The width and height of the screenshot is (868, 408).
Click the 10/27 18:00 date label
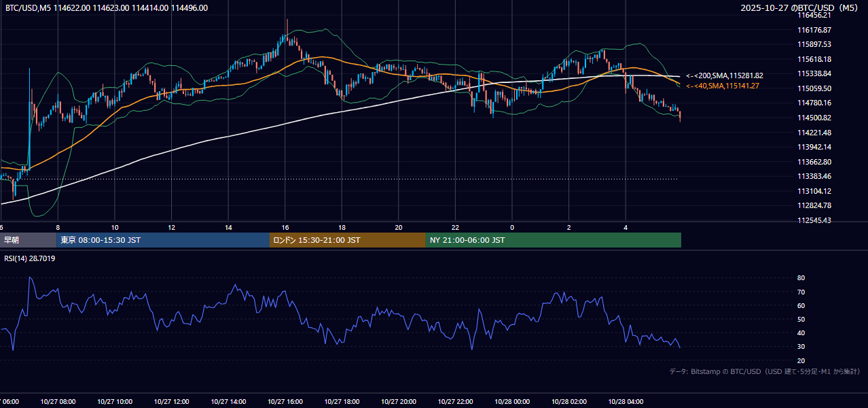pyautogui.click(x=342, y=402)
